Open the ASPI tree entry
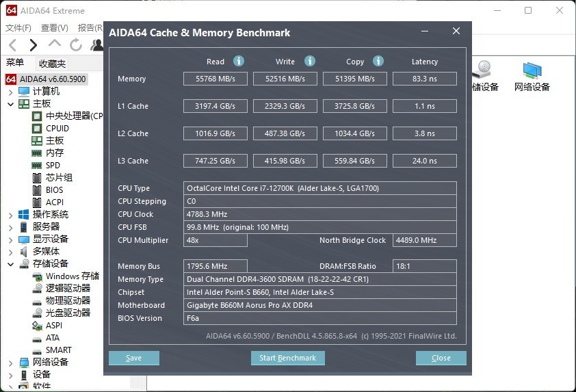This screenshot has width=576, height=392. click(x=54, y=325)
